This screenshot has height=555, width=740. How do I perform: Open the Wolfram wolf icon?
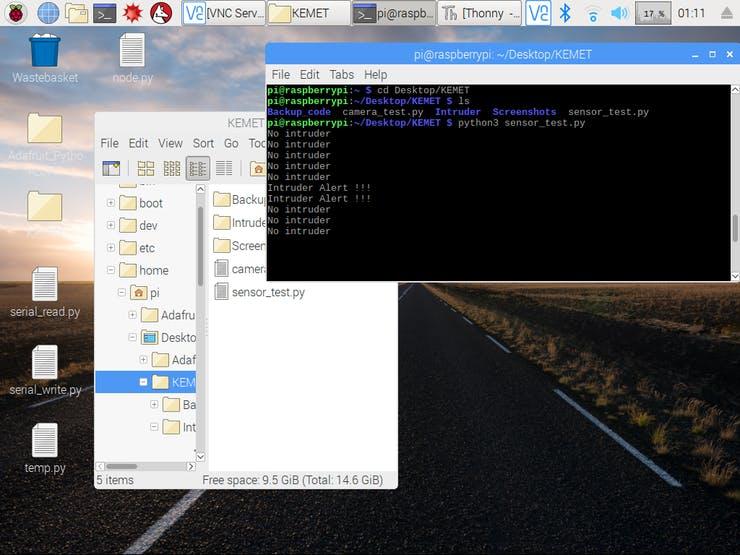161,13
